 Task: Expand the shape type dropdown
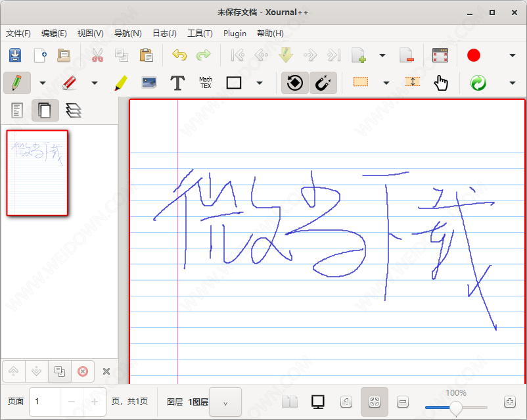coord(260,83)
